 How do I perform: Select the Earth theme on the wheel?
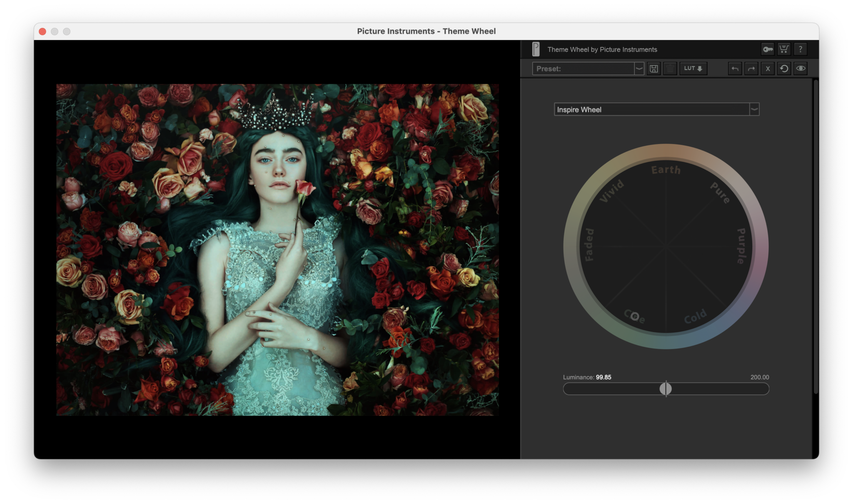click(666, 170)
